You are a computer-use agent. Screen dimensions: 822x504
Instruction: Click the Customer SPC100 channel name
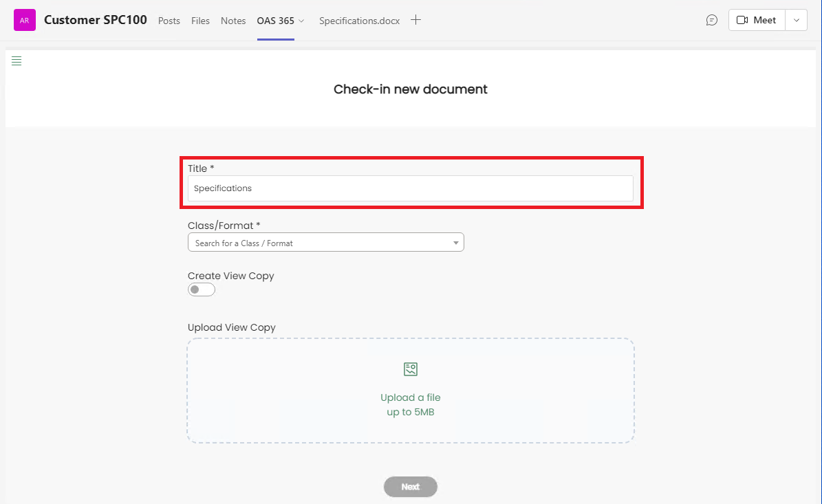(x=96, y=20)
